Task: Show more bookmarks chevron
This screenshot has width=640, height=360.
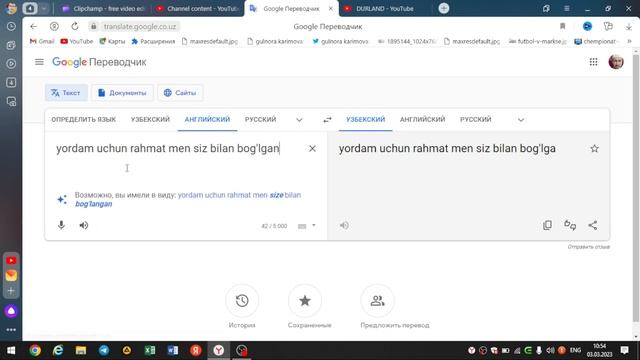Action: click(x=629, y=41)
